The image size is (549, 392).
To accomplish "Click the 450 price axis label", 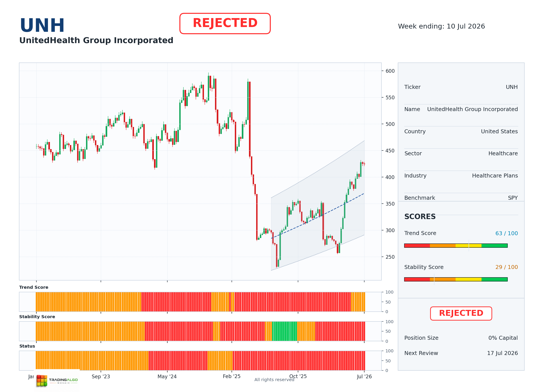I will [390, 151].
